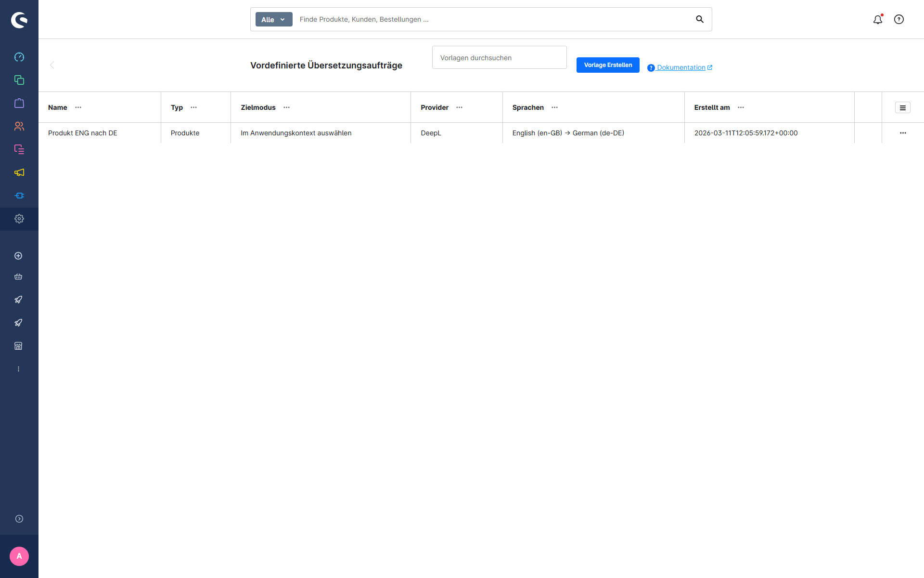Open the Orders shopping bag icon

[x=19, y=103]
